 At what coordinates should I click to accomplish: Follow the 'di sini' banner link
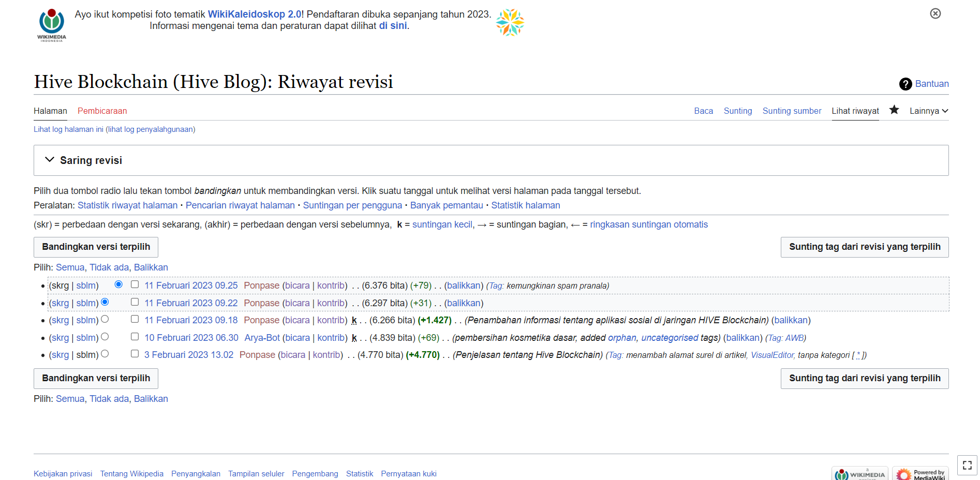393,26
